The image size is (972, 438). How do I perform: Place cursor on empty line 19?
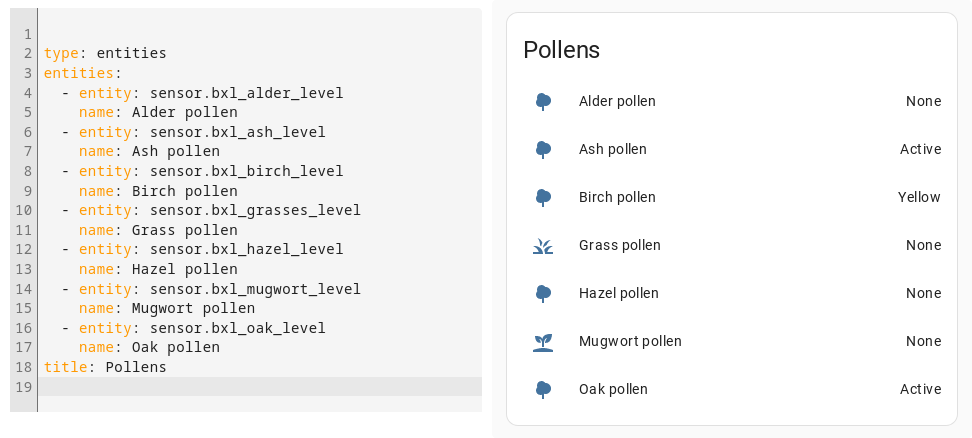260,387
